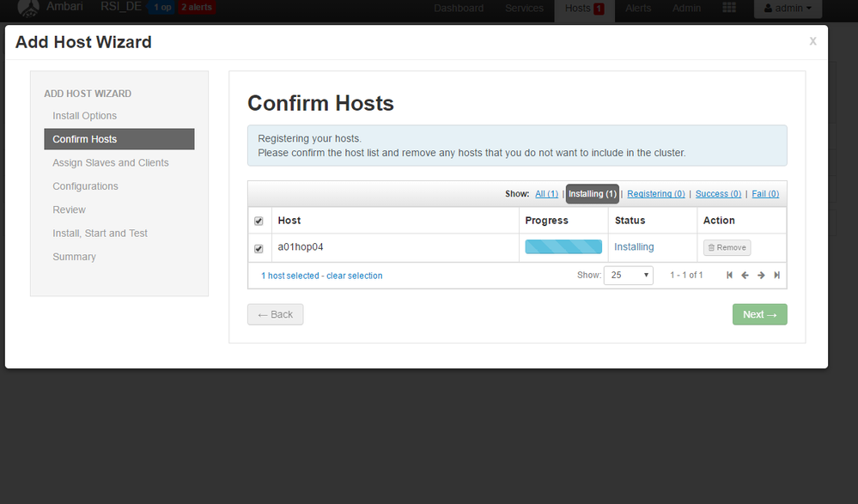
Task: Click the a01hop04 host name cell
Action: (301, 246)
